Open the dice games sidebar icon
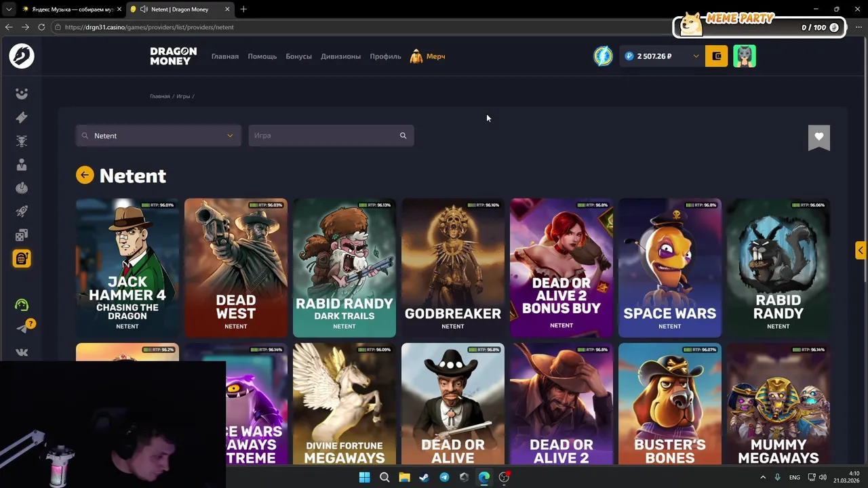This screenshot has height=488, width=868. point(22,235)
